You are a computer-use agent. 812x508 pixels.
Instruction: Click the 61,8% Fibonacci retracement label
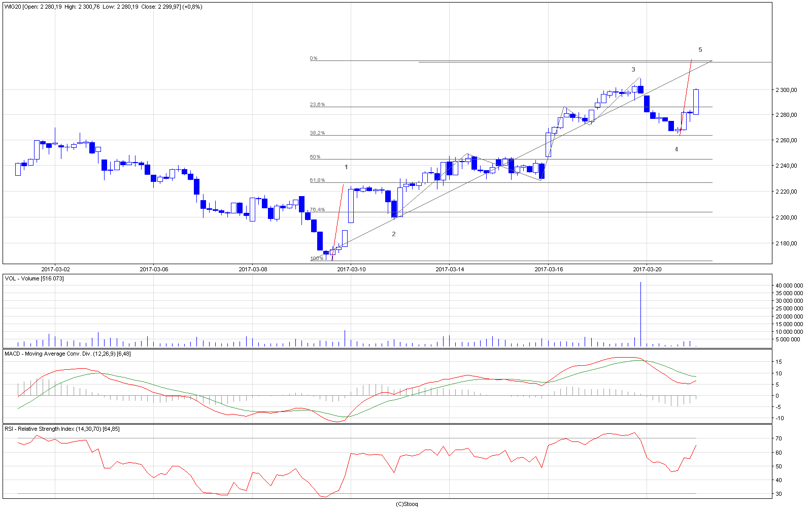[317, 180]
